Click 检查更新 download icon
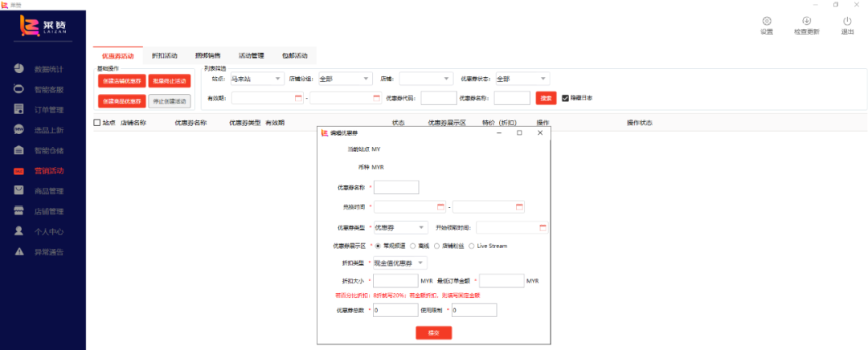 (807, 20)
